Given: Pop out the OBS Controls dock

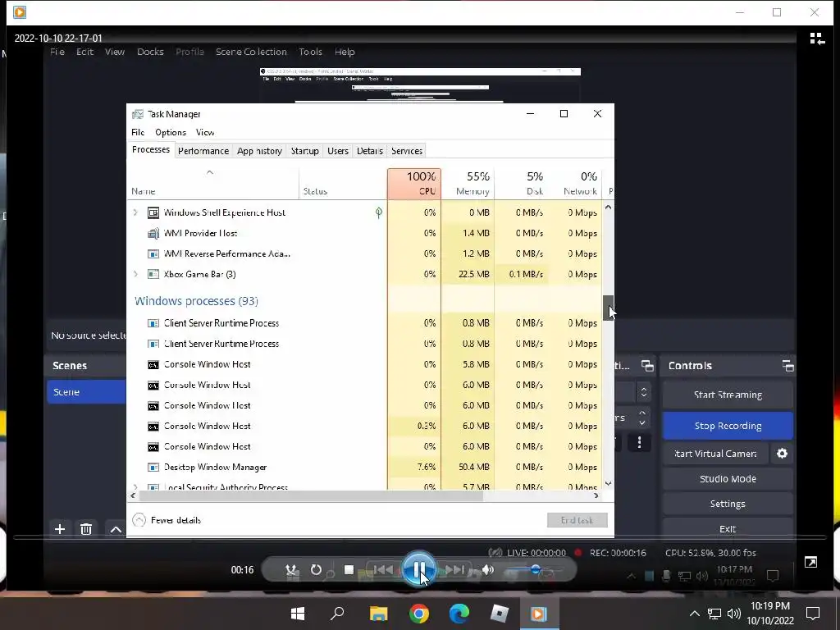Looking at the screenshot, I should point(787,366).
